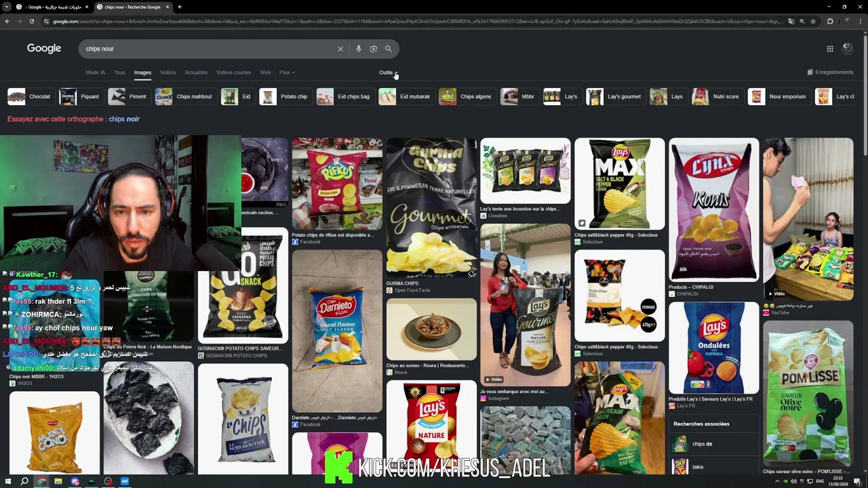
Task: Go back to the previous page
Action: pyautogui.click(x=7, y=21)
